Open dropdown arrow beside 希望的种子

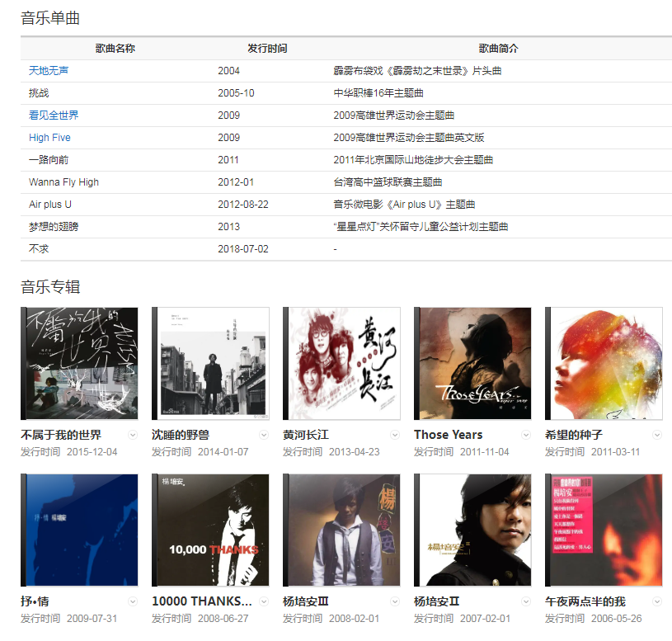(656, 435)
